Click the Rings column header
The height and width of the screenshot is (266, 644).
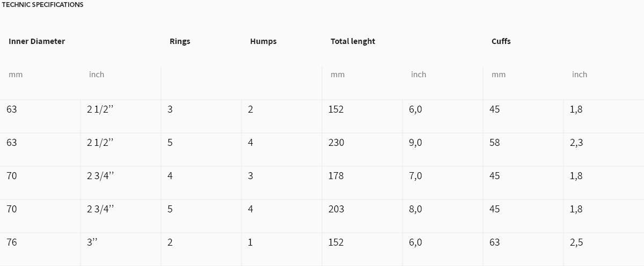[180, 41]
